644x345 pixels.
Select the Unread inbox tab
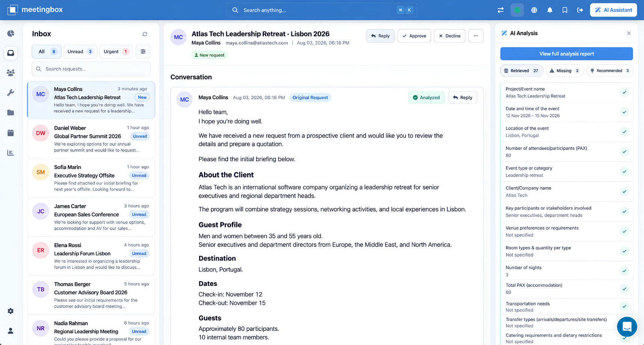80,51
